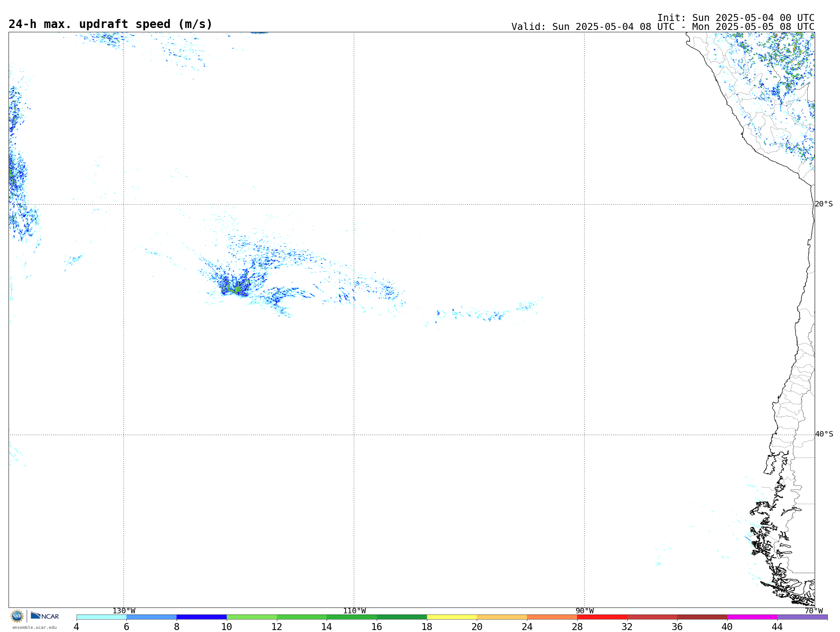Click the 90°W longitude label
The image size is (840, 632).
click(584, 611)
